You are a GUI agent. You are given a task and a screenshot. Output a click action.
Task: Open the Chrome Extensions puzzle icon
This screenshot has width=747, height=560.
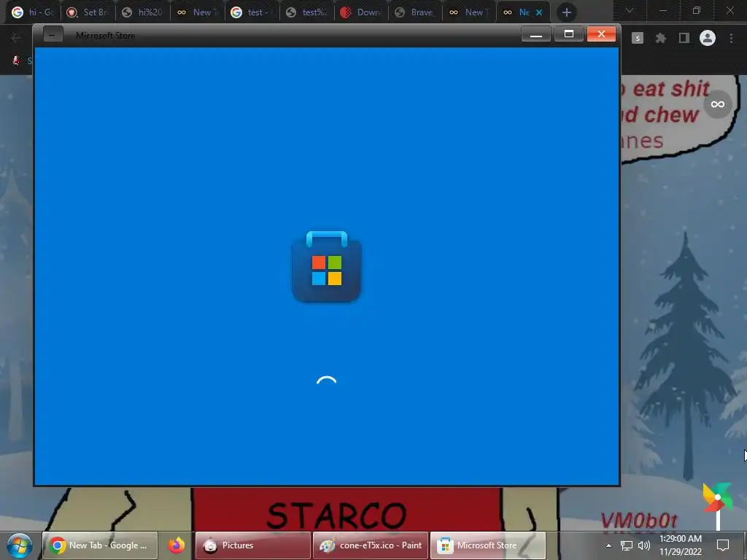click(660, 38)
